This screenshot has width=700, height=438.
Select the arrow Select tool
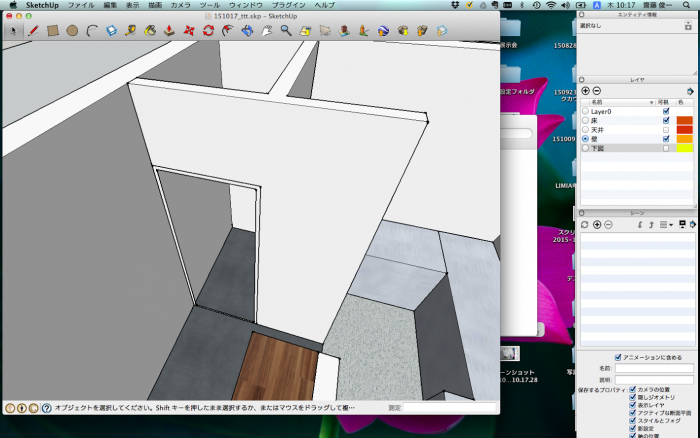(x=14, y=31)
